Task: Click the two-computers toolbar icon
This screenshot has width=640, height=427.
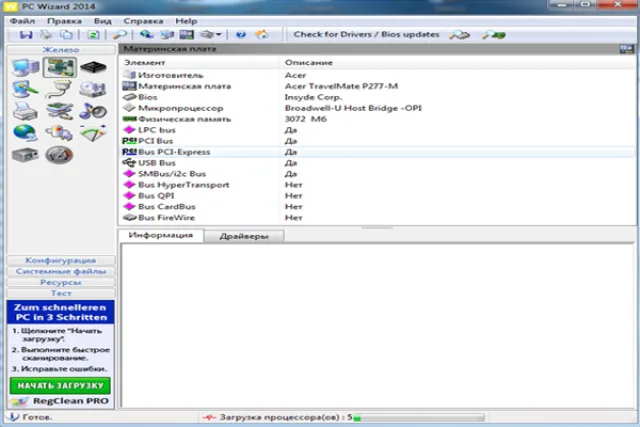Action: 167,35
